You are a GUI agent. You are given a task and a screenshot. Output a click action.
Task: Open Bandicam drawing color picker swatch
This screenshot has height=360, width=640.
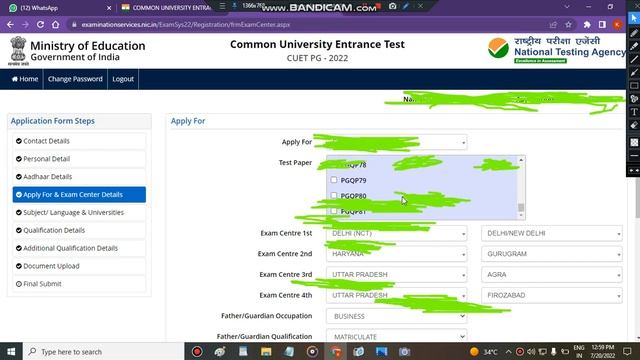coord(634,142)
